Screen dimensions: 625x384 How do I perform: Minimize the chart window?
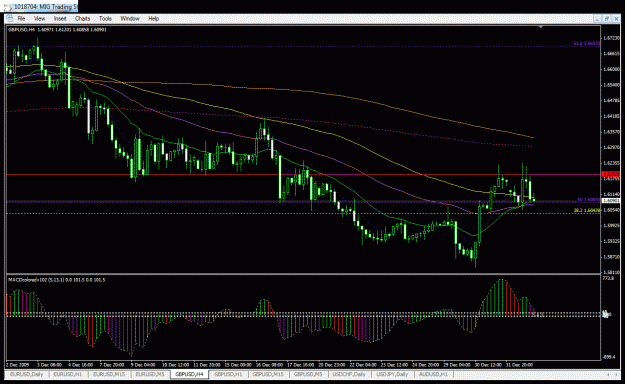coord(597,19)
